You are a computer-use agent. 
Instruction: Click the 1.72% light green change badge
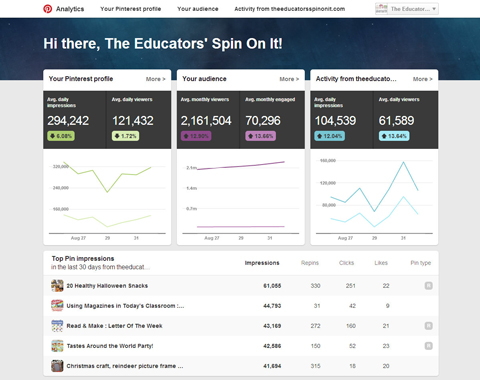click(125, 136)
